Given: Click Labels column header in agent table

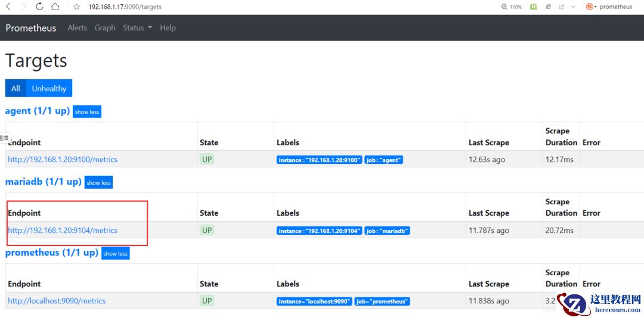Looking at the screenshot, I should 288,142.
